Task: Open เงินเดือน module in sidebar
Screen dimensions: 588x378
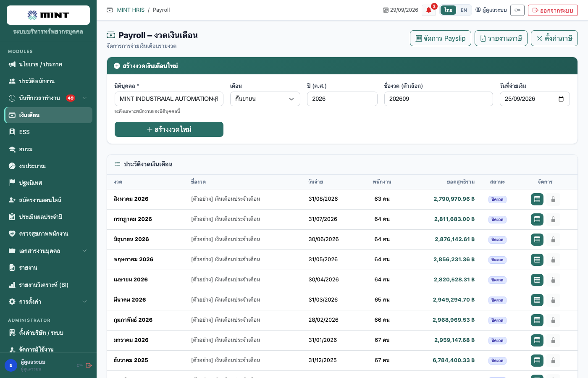Action: [x=48, y=115]
